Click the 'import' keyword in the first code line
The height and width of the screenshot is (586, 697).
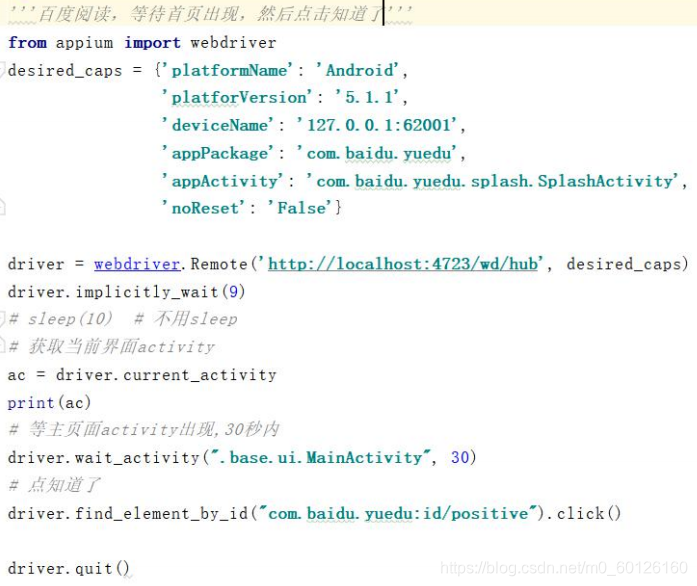(152, 43)
